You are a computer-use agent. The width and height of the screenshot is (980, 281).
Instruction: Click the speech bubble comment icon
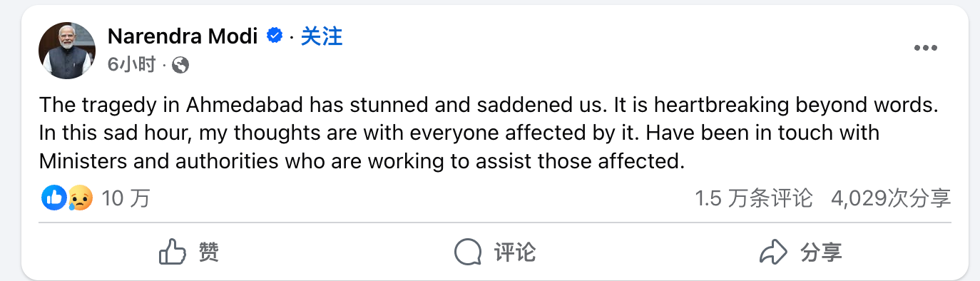[x=468, y=252]
